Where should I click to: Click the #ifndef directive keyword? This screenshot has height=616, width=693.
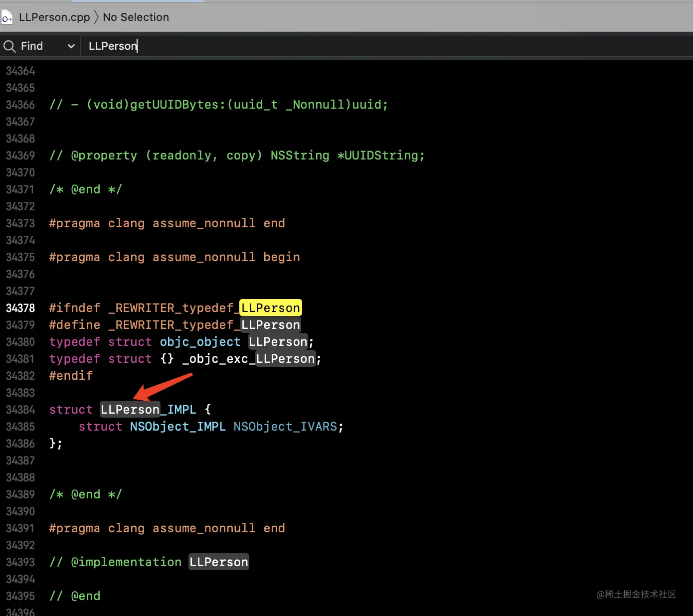75,308
